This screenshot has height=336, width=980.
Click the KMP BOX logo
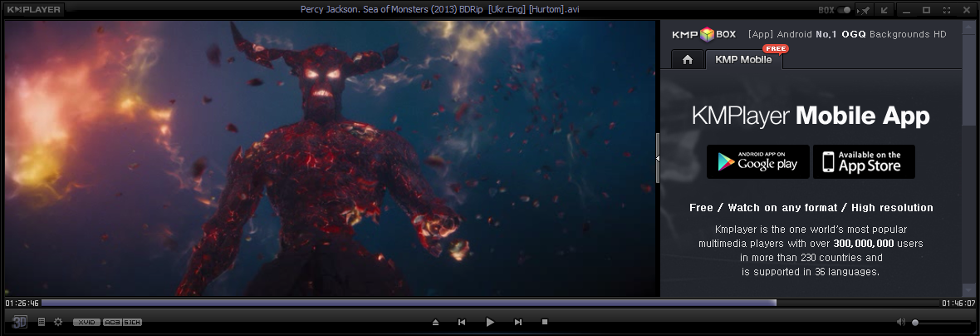[703, 34]
